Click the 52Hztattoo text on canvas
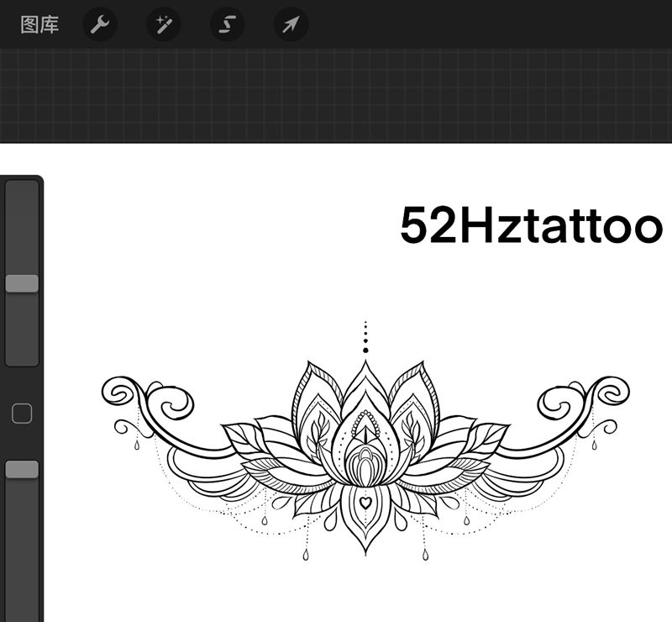The height and width of the screenshot is (622, 672). coord(531,225)
